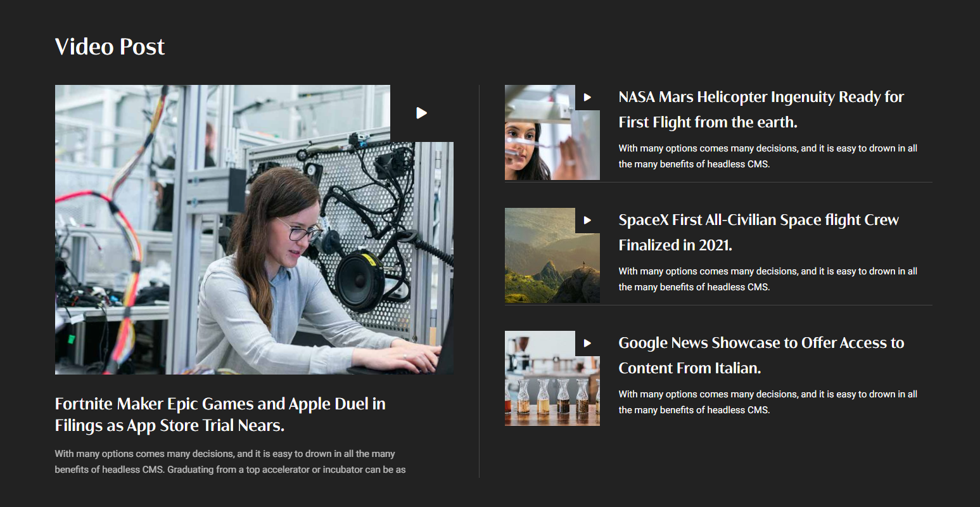Click the description under the Google News headline
Image resolution: width=980 pixels, height=507 pixels.
768,402
